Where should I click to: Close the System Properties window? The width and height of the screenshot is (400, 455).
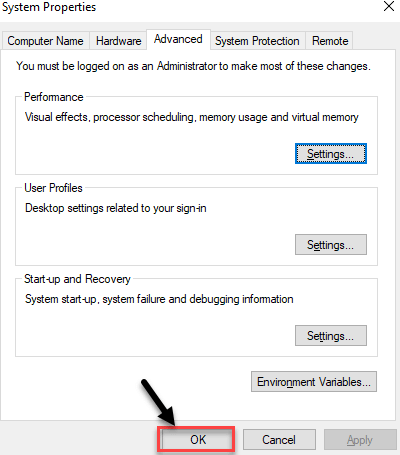point(389,6)
